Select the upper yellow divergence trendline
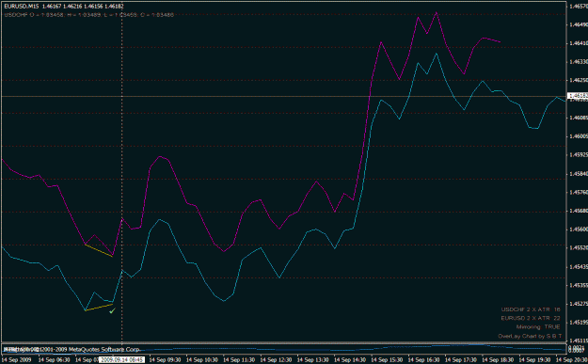 point(99,250)
